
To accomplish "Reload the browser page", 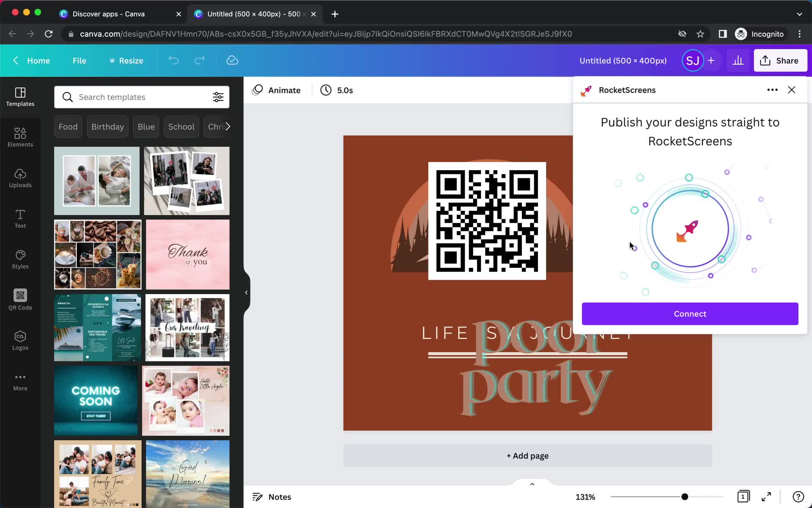I will (49, 34).
